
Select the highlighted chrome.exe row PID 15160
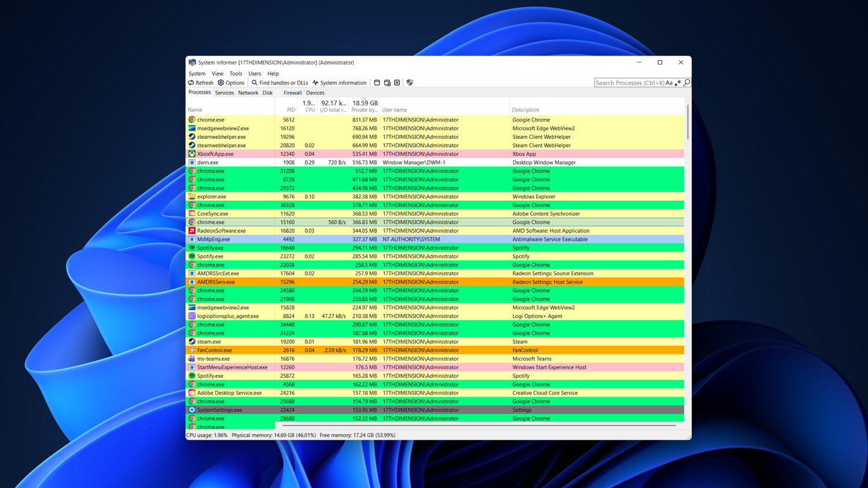coord(435,222)
